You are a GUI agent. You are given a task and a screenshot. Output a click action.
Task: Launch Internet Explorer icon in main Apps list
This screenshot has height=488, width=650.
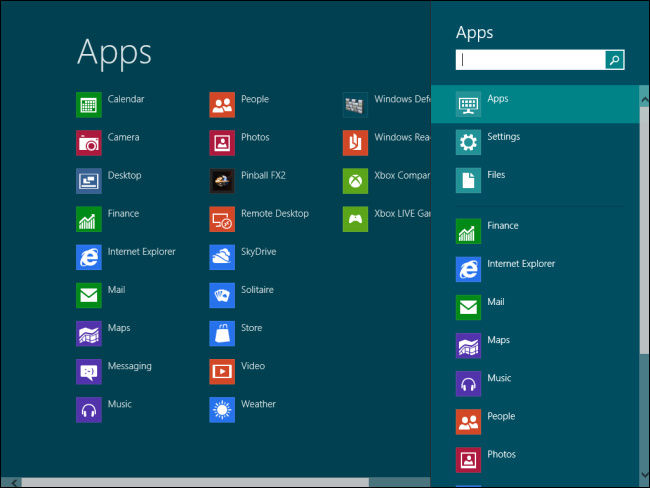point(89,257)
